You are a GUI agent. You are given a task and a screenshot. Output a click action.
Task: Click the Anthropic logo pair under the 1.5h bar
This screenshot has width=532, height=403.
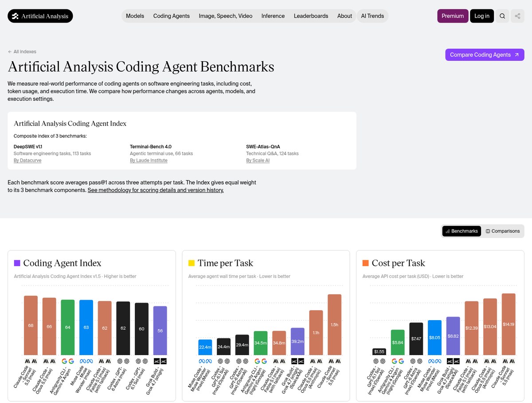(335, 361)
